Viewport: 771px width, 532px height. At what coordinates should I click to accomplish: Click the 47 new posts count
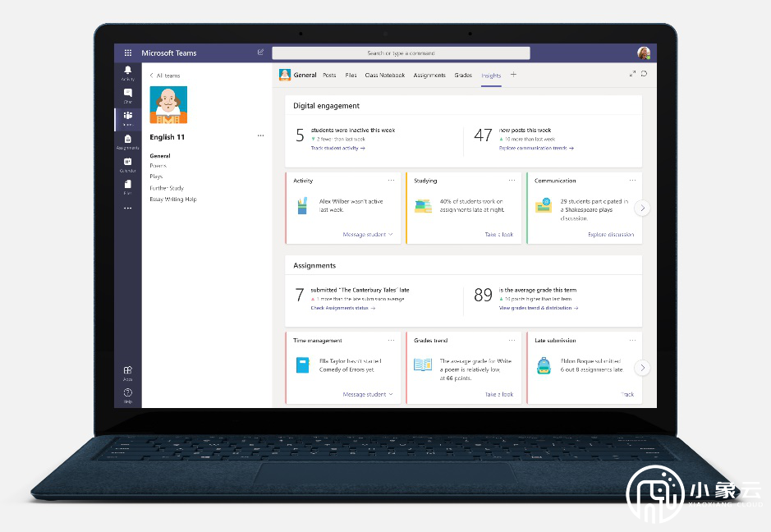click(483, 135)
